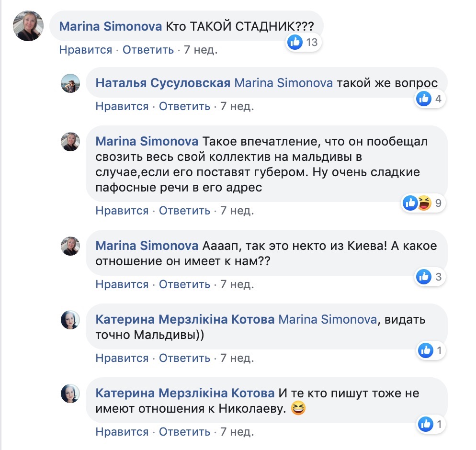The height and width of the screenshot is (450, 476).
Task: Open Marina Simonova name on top comment
Action: coord(110,27)
